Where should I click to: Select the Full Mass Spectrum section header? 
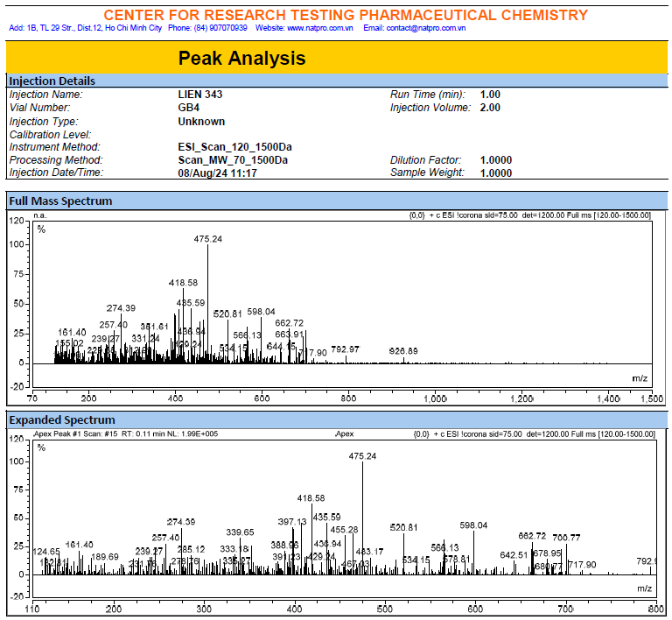click(60, 201)
